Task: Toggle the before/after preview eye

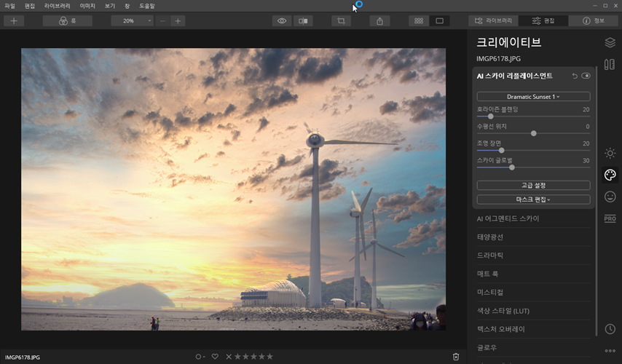Action: 282,21
